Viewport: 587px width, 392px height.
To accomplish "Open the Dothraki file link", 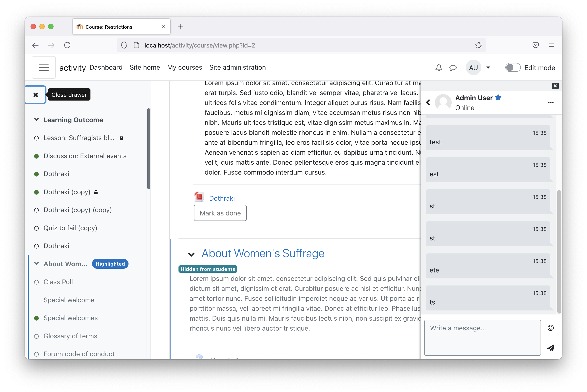I will [222, 198].
